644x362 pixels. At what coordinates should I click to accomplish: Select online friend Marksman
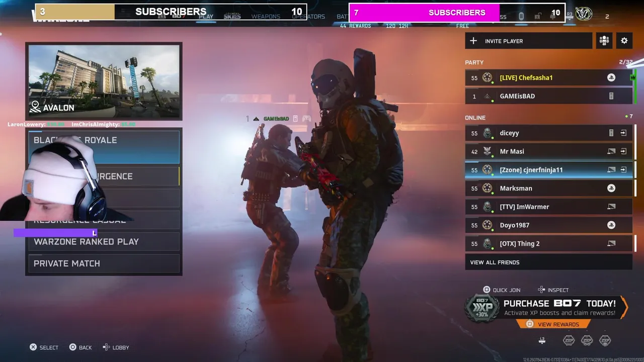coord(548,188)
